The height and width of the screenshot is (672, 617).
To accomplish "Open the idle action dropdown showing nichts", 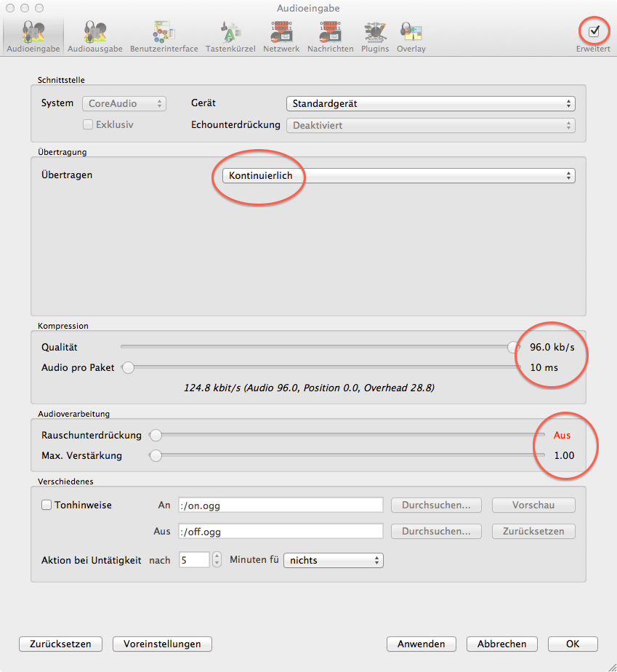I will pyautogui.click(x=333, y=560).
